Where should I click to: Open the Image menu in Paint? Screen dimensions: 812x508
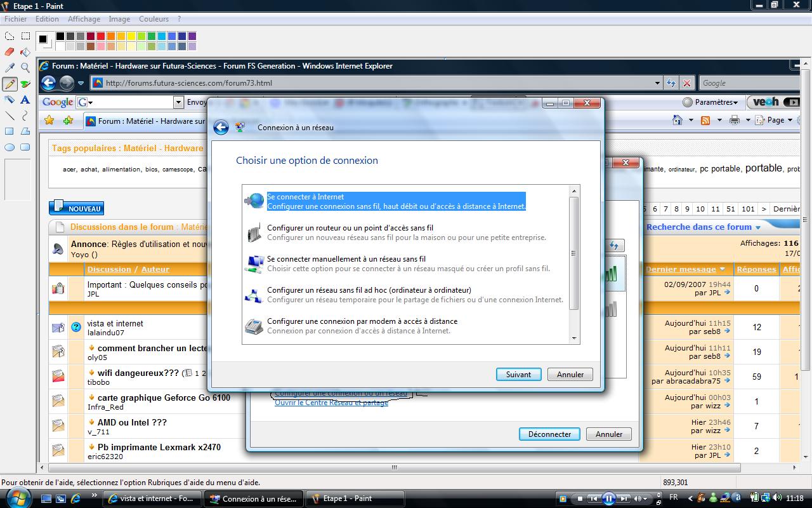pyautogui.click(x=119, y=19)
